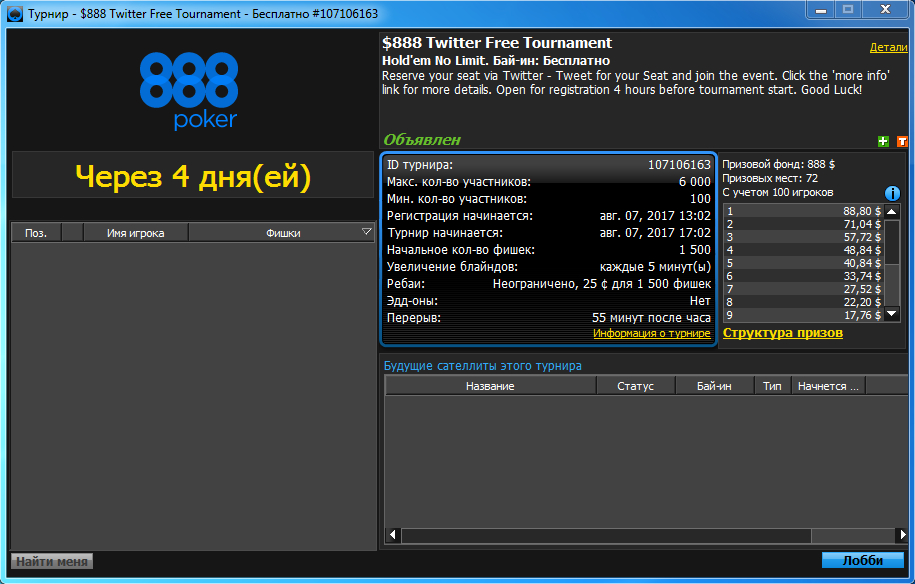Image resolution: width=915 pixels, height=584 pixels.
Task: Click prize list scroll down arrow
Action: 892,314
